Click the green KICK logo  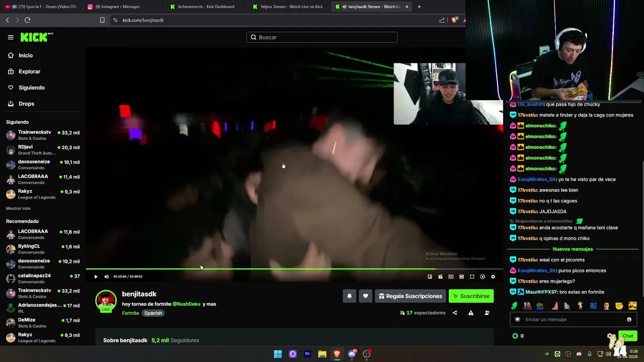37,37
